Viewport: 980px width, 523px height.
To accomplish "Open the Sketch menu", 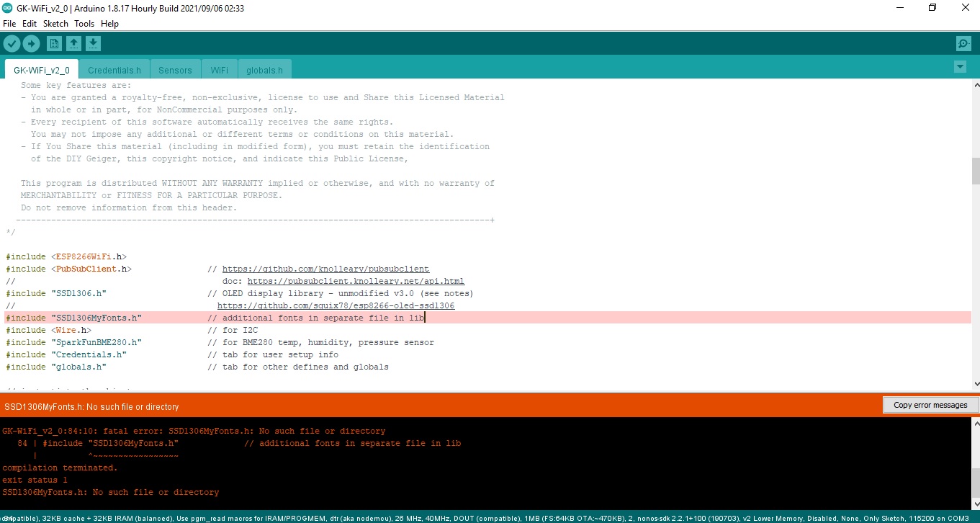I will [x=55, y=24].
